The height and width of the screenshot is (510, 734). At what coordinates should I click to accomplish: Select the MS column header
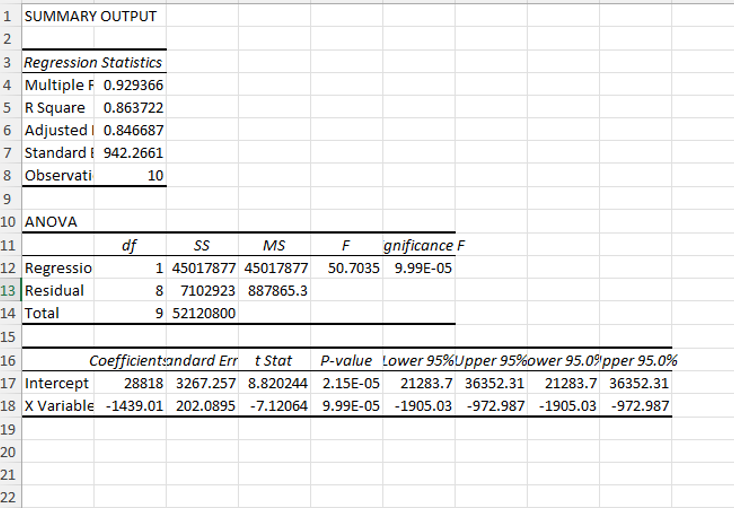[x=274, y=245]
